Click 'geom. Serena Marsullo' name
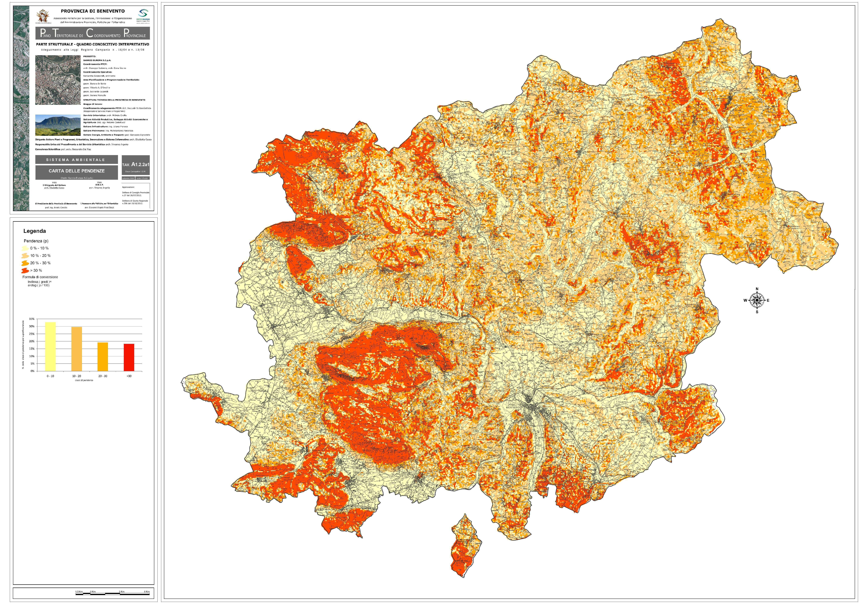Viewport: 868px width, 604px height. click(94, 96)
